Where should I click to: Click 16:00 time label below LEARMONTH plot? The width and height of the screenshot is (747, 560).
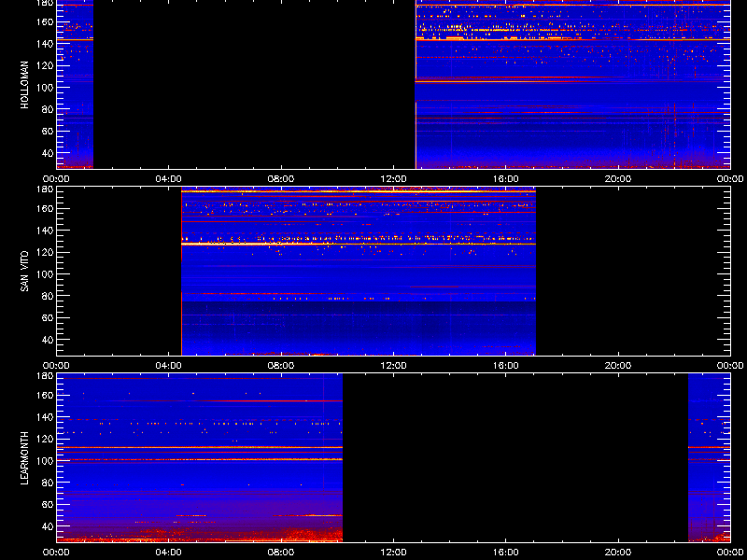(505, 553)
